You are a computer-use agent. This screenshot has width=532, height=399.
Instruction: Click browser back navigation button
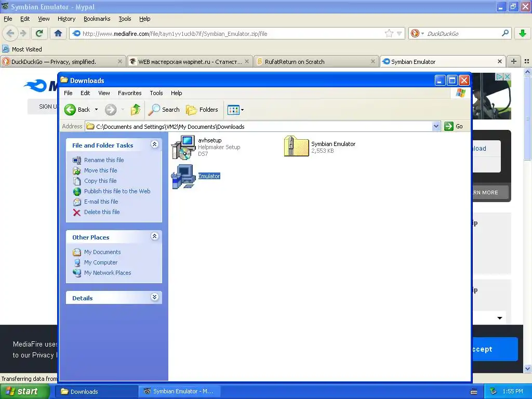click(10, 33)
